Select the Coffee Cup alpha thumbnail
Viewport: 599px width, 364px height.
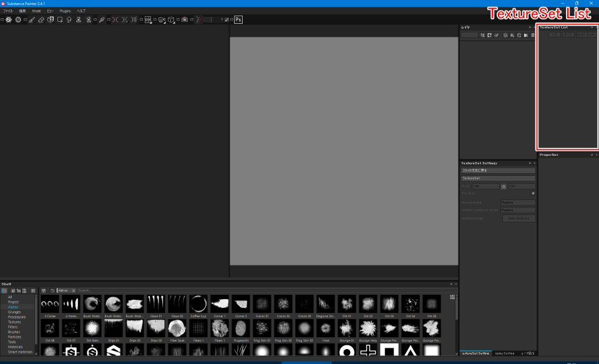(x=198, y=304)
